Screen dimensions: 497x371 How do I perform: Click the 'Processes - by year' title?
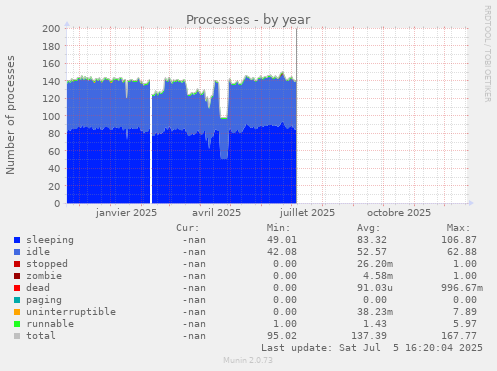248,20
